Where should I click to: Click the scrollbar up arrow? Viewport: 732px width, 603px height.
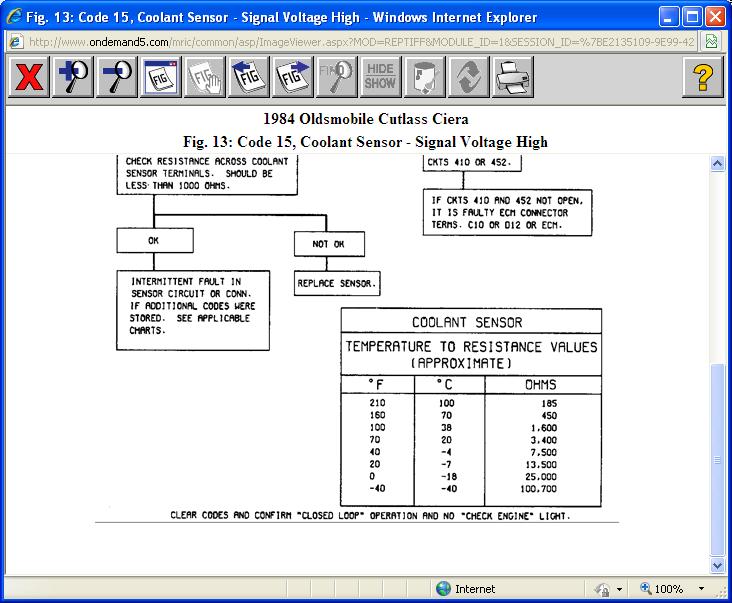coord(718,163)
